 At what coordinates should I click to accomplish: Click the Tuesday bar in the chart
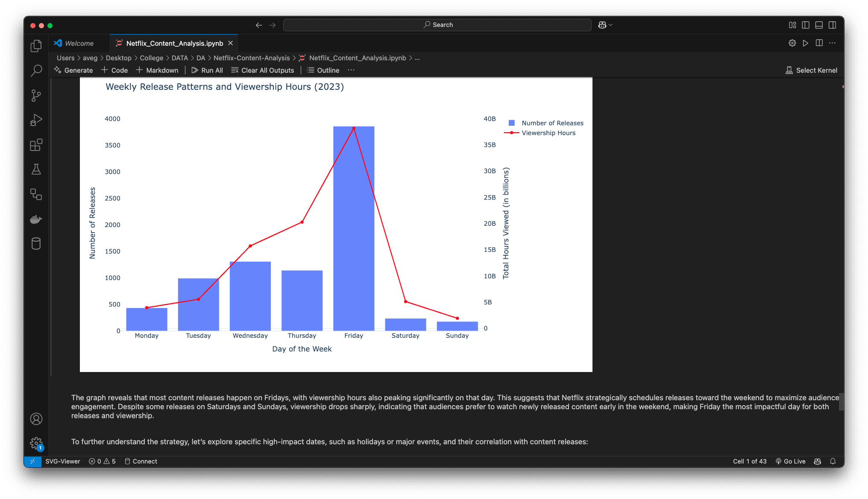point(199,304)
